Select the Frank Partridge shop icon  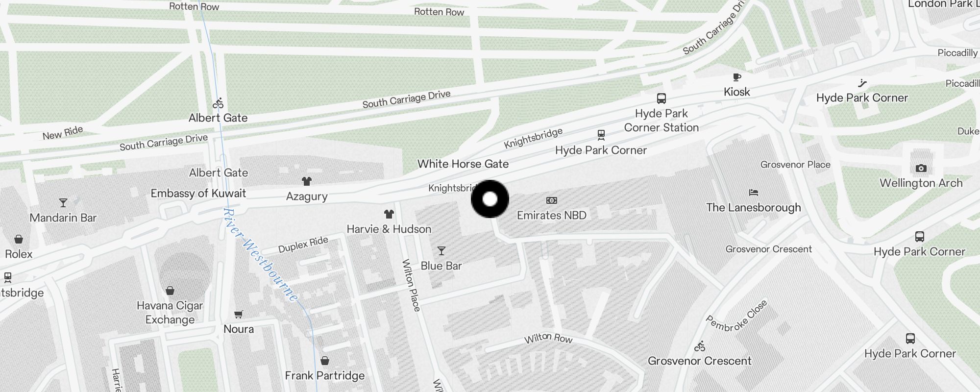coord(325,361)
